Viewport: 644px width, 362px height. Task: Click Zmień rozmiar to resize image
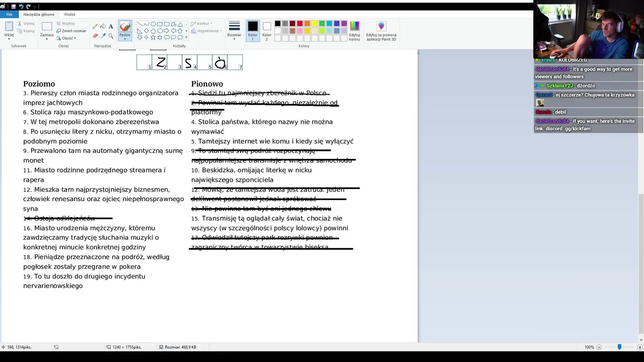[x=71, y=31]
